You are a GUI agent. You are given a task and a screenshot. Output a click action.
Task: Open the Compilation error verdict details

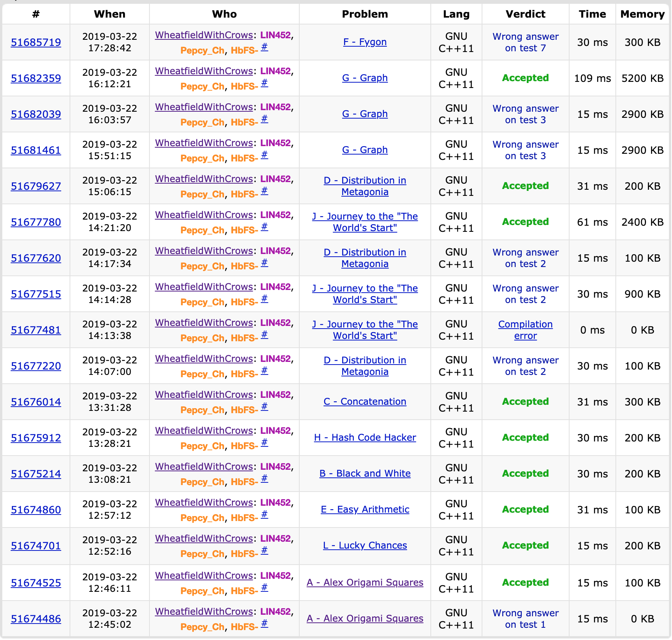click(x=525, y=330)
